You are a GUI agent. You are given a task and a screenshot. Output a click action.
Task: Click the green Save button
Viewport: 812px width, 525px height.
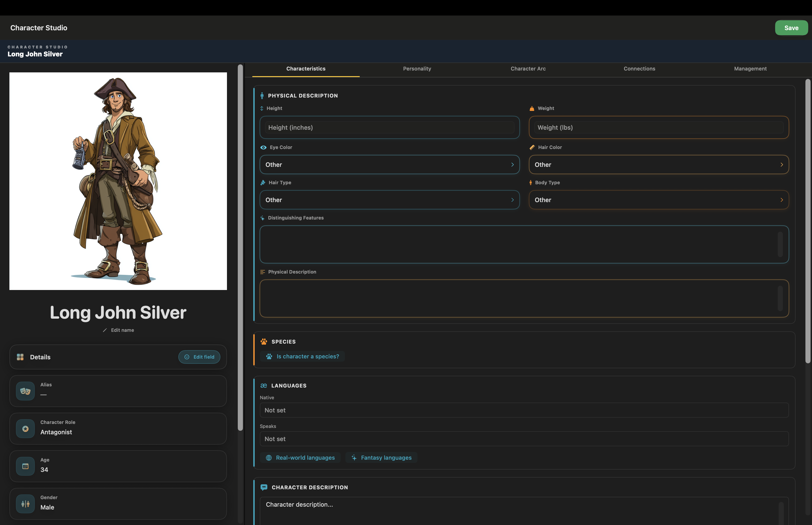[791, 28]
